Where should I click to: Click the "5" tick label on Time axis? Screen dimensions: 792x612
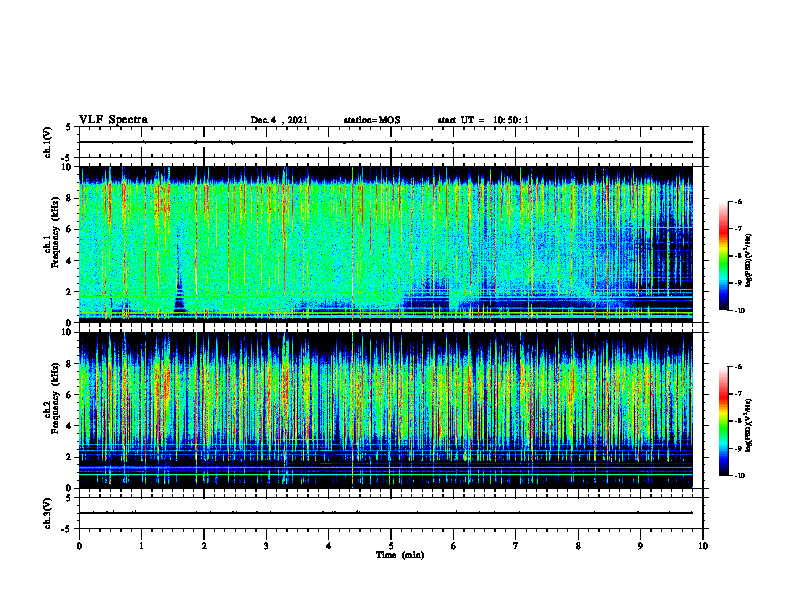click(x=391, y=546)
